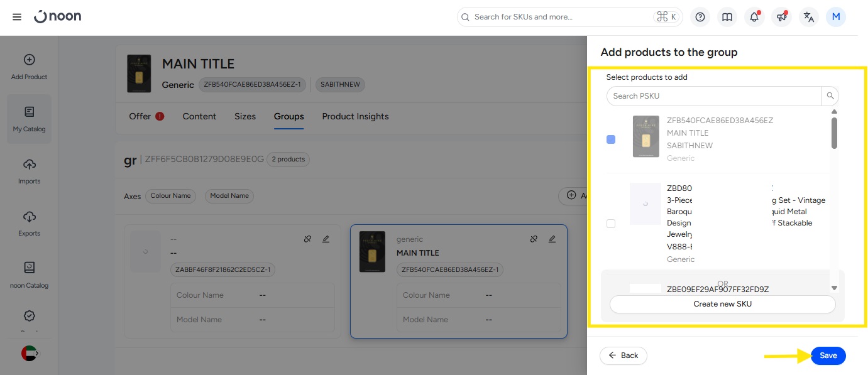The image size is (868, 375).
Task: Click the language translate icon
Action: click(809, 17)
